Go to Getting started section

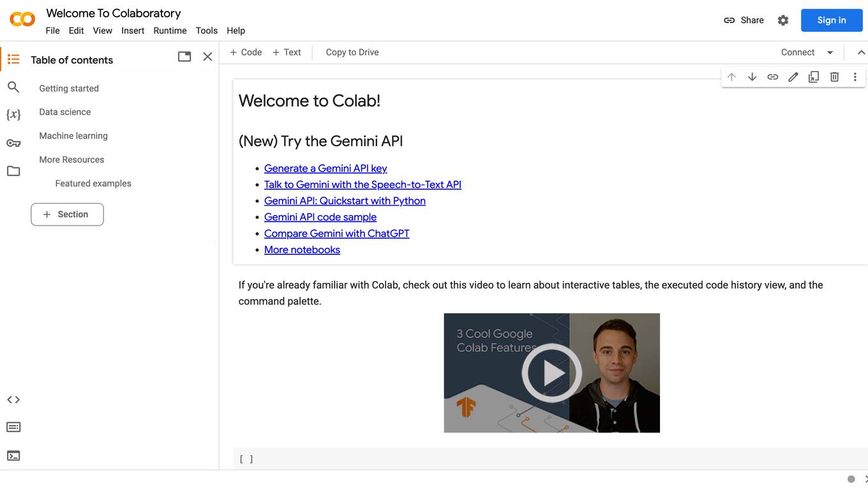[69, 88]
